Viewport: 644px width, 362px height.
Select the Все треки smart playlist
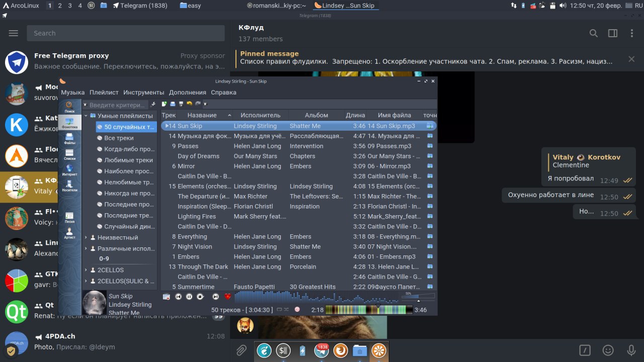(126, 138)
